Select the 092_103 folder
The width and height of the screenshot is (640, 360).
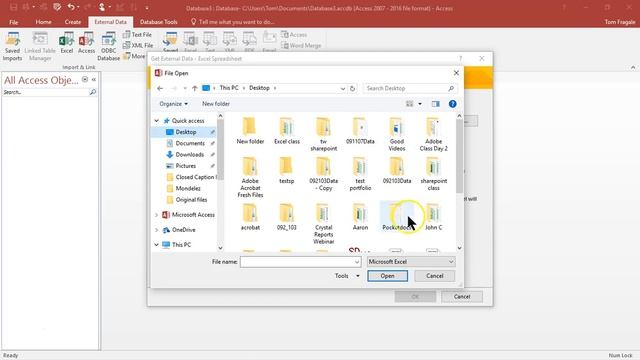(x=287, y=217)
